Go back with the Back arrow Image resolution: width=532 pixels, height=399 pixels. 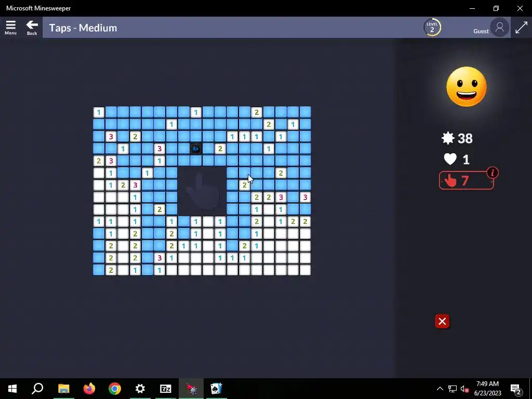click(x=32, y=27)
